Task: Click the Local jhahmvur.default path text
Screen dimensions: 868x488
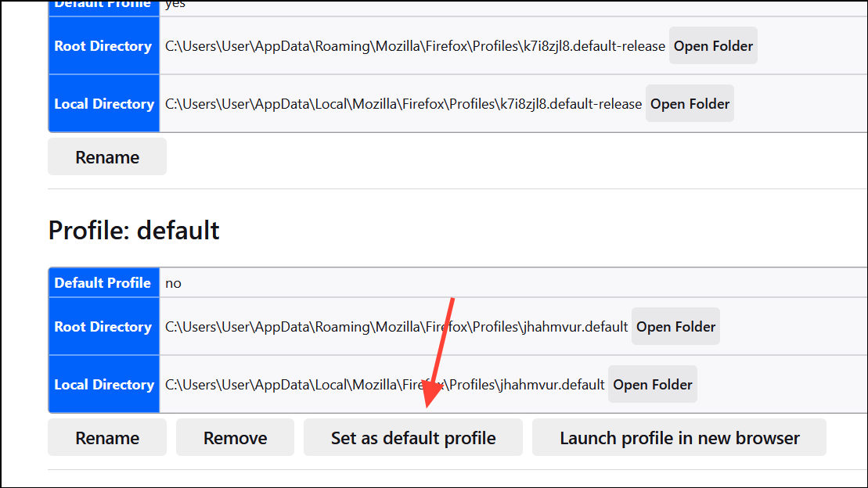Action: [x=384, y=385]
